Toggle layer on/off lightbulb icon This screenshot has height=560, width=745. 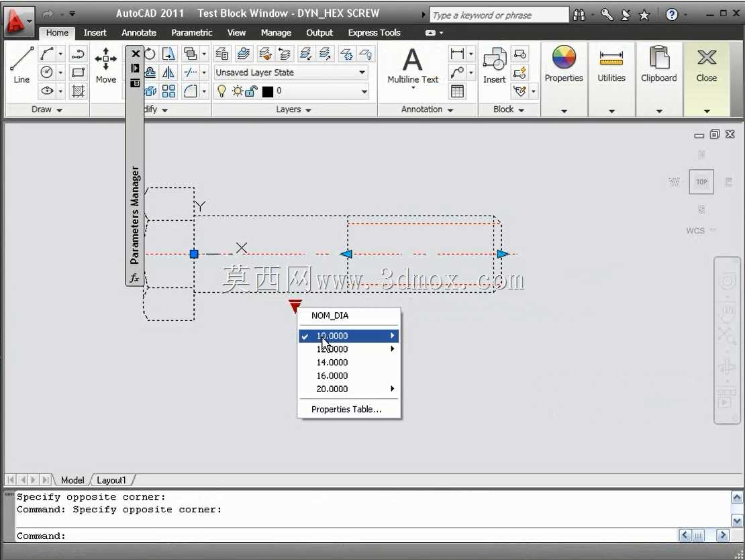(x=221, y=91)
